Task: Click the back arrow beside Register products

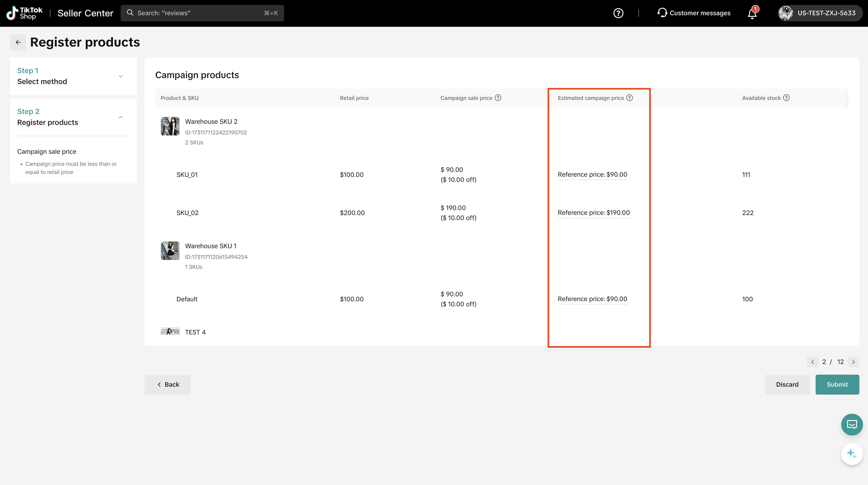Action: [x=18, y=42]
